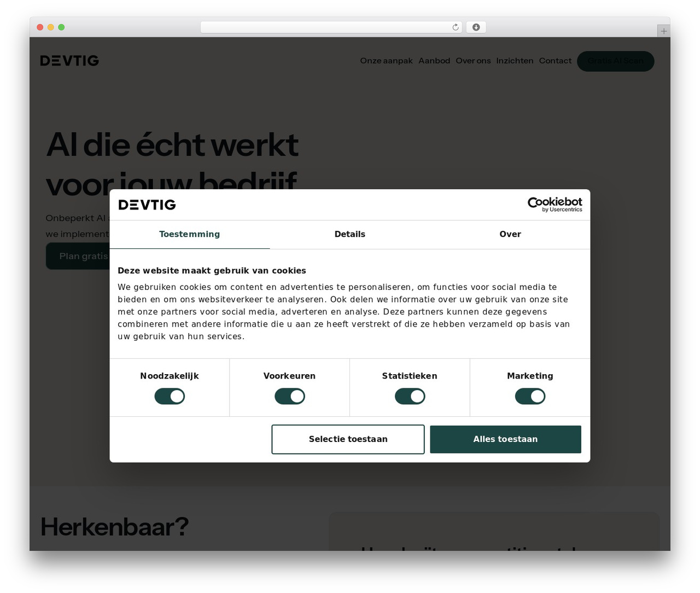Open the Cookiebot by Usercentrics logo link
This screenshot has height=593, width=700.
tap(555, 204)
